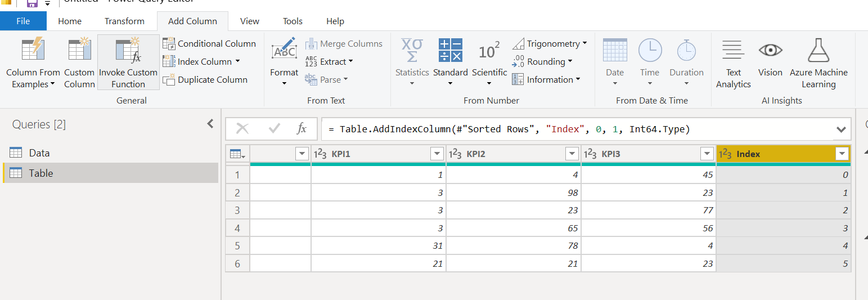Open the KPI1 column filter dropdown

pos(437,154)
